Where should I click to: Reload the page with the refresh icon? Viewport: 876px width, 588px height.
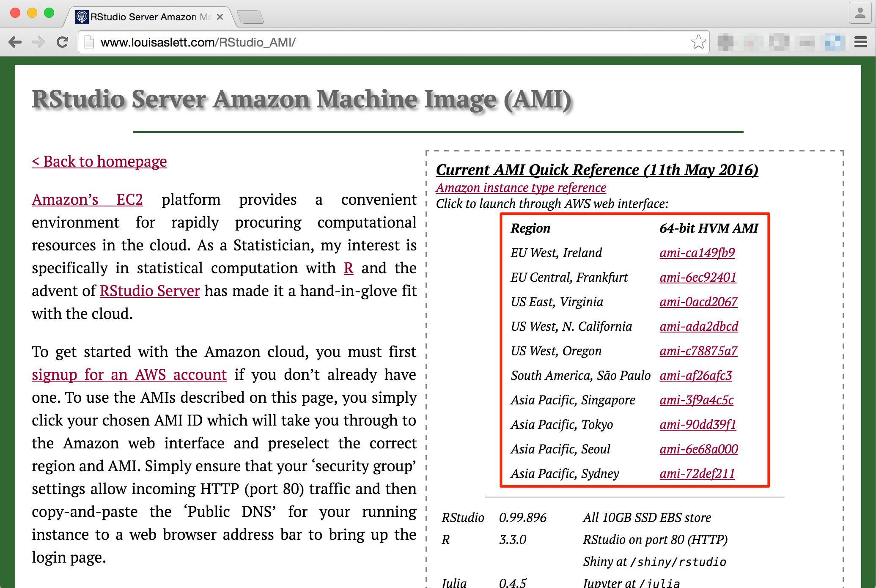coord(63,42)
